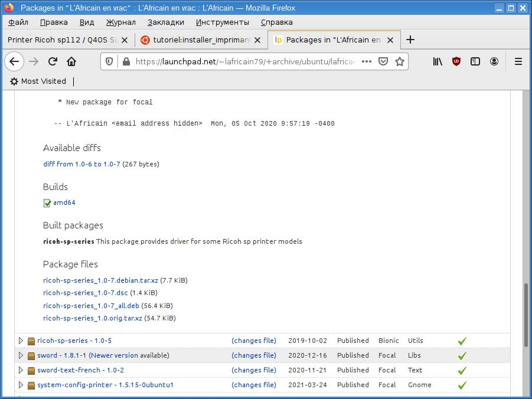Click the forward navigation arrow

[x=34, y=61]
